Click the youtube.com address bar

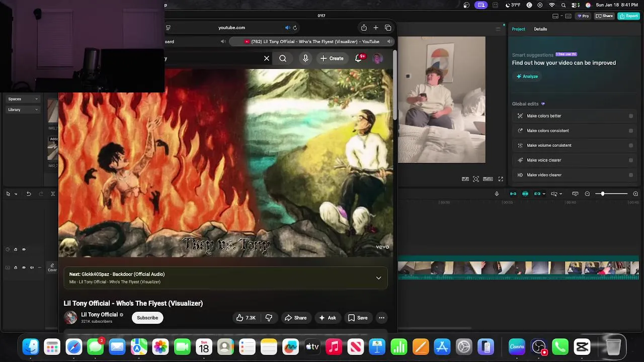click(231, 28)
